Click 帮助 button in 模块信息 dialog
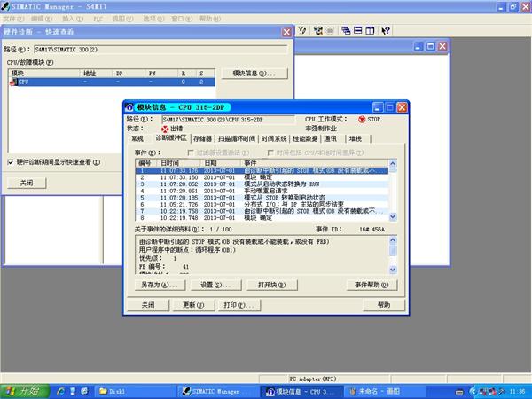This screenshot has width=532, height=399. (x=384, y=305)
